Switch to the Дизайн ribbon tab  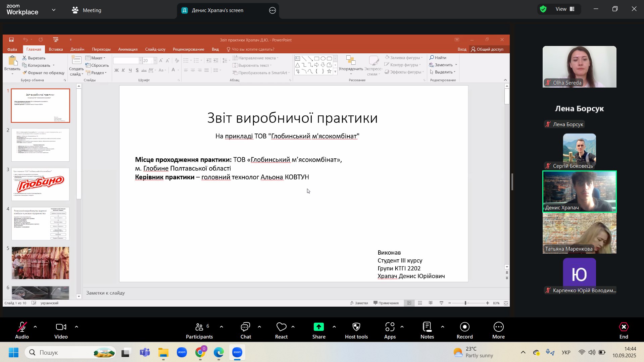coord(77,49)
